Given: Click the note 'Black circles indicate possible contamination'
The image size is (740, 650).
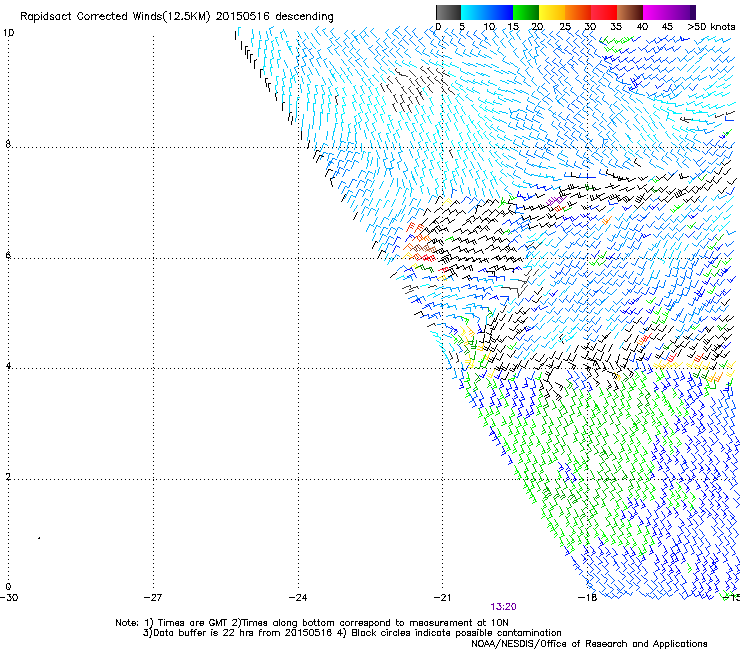Looking at the screenshot, I should pos(456,633).
